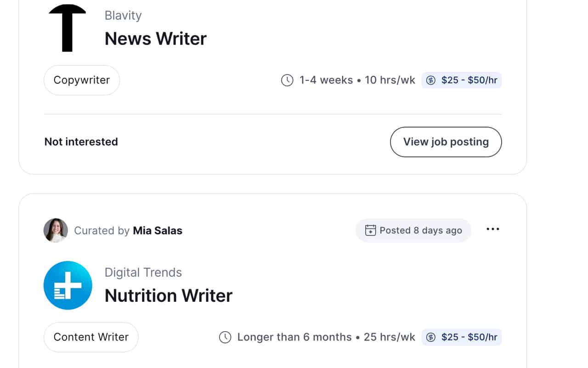Click the Blavity company name

[123, 16]
